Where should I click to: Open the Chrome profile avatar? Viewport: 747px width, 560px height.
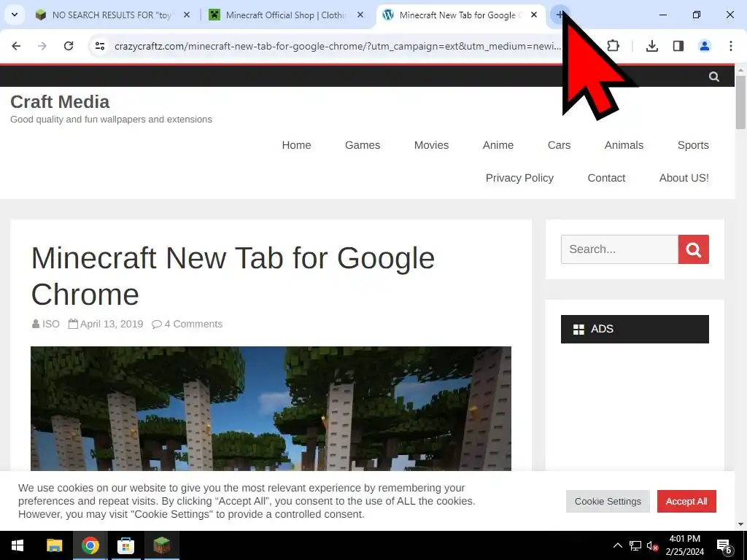[x=704, y=46]
